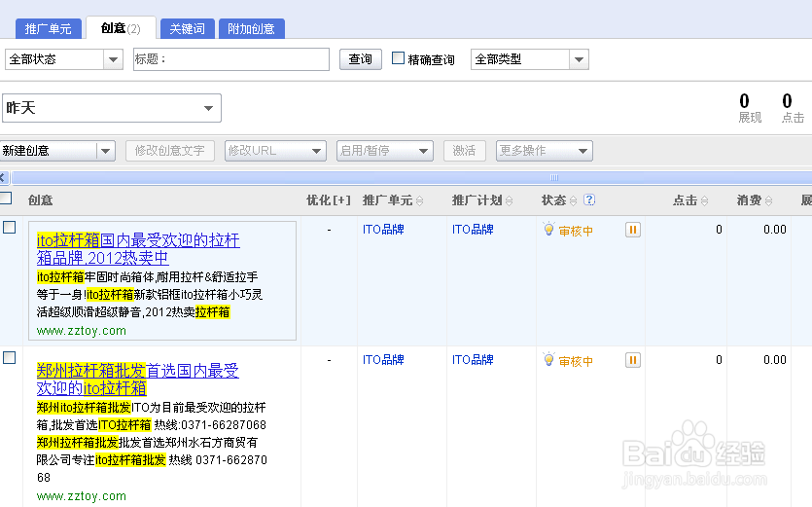This screenshot has width=812, height=507.
Task: Open the 全部状态 dropdown
Action: (x=64, y=59)
